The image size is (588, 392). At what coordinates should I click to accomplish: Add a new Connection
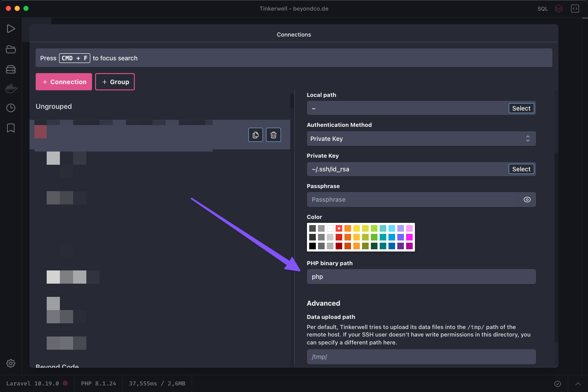pos(64,82)
